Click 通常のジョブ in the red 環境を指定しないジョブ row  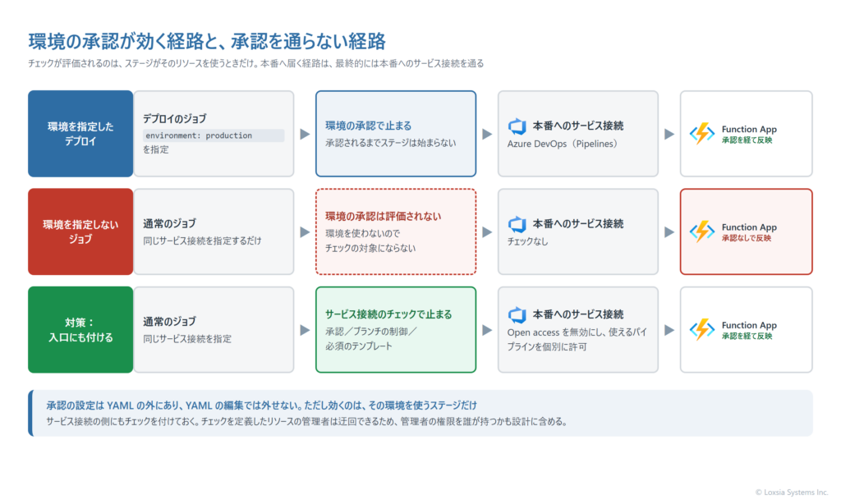point(169,223)
